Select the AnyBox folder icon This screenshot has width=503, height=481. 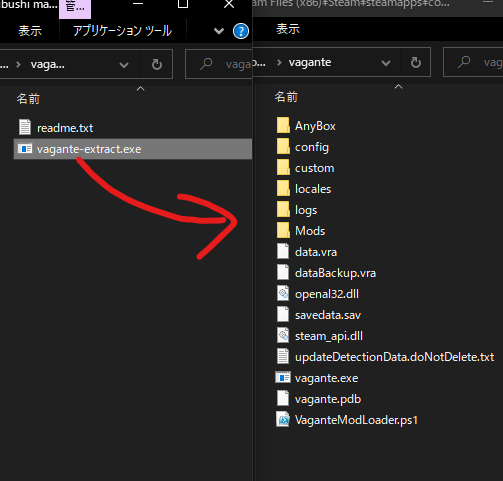283,125
